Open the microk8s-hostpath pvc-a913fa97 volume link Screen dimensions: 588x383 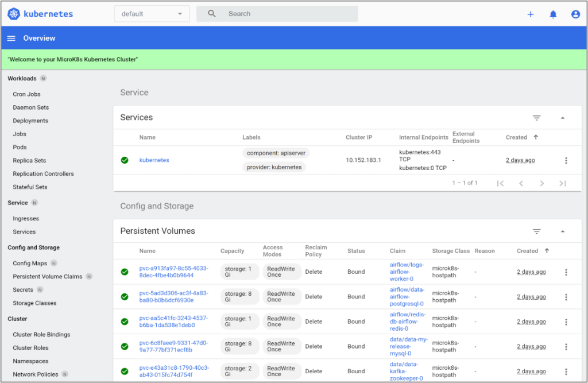coord(173,272)
